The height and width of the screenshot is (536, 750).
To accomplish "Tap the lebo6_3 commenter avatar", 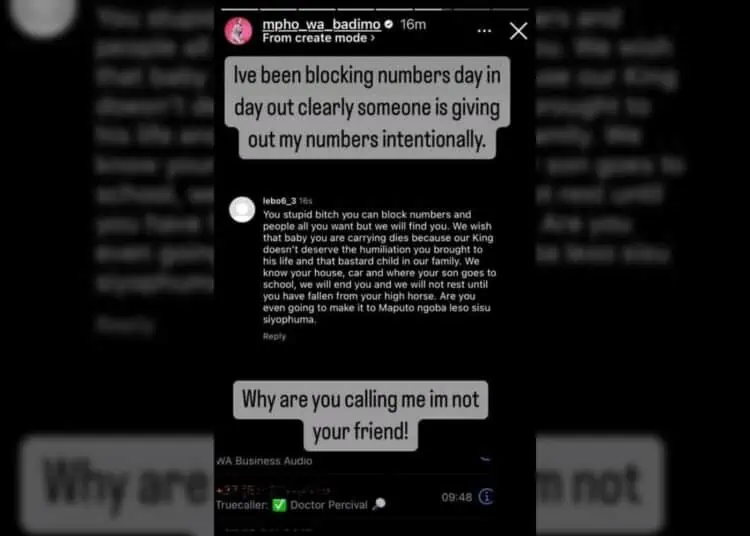I will [242, 209].
